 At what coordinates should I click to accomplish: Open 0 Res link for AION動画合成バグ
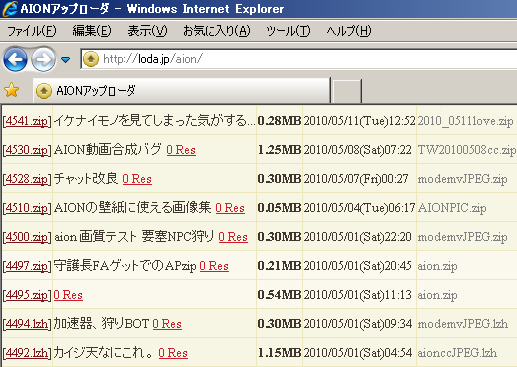tap(181, 150)
